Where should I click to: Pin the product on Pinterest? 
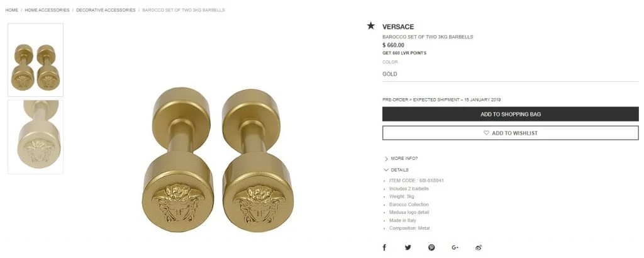click(x=431, y=247)
